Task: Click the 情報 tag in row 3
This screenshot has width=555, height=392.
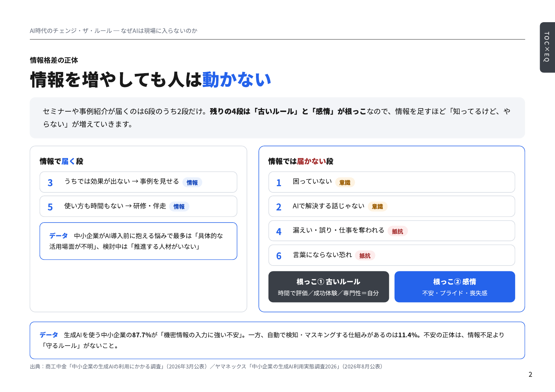Action: point(192,183)
